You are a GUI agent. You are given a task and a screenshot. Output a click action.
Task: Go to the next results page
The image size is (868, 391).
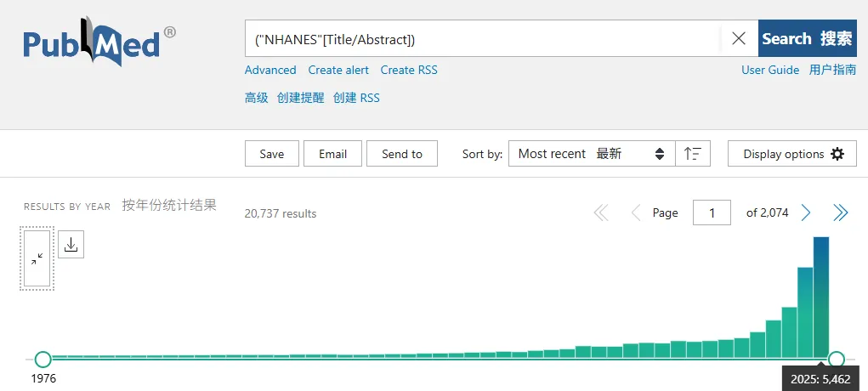806,212
